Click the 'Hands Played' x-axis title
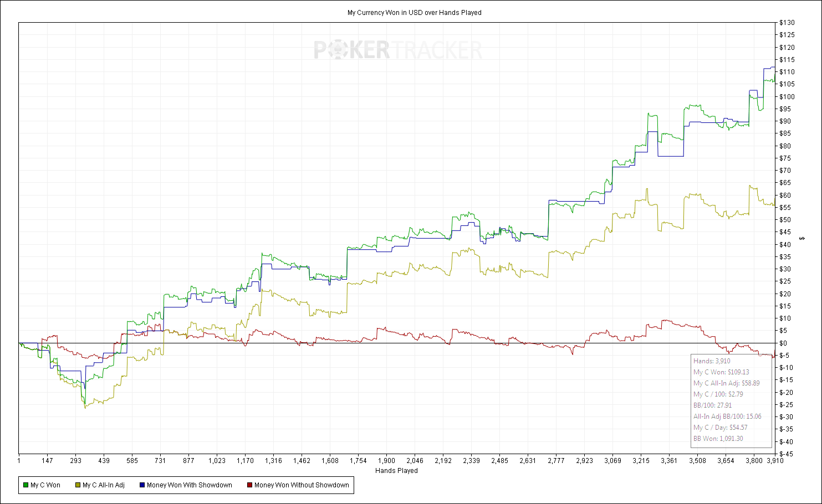 (396, 471)
